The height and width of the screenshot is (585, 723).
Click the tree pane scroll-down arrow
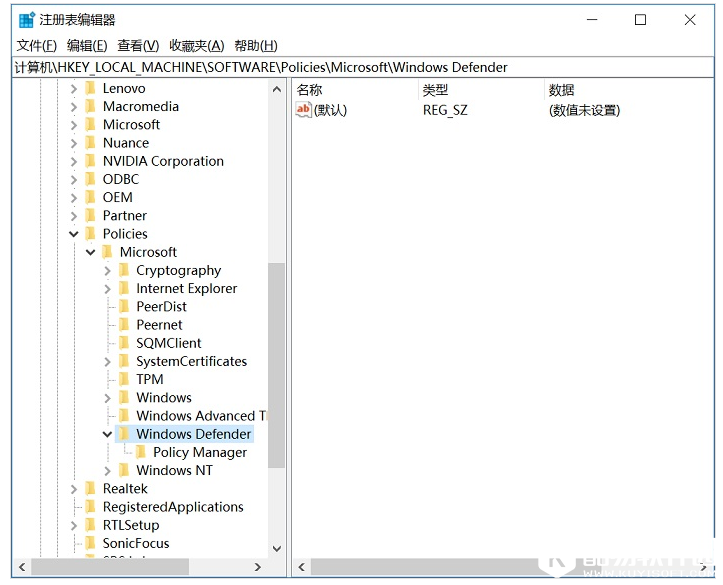(x=277, y=548)
